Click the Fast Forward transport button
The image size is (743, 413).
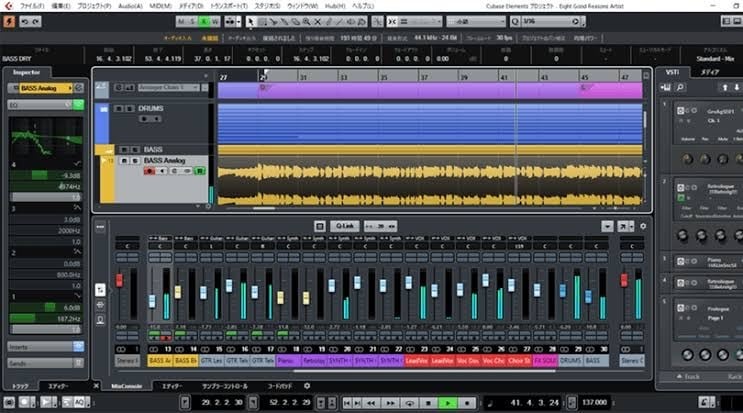tap(390, 403)
